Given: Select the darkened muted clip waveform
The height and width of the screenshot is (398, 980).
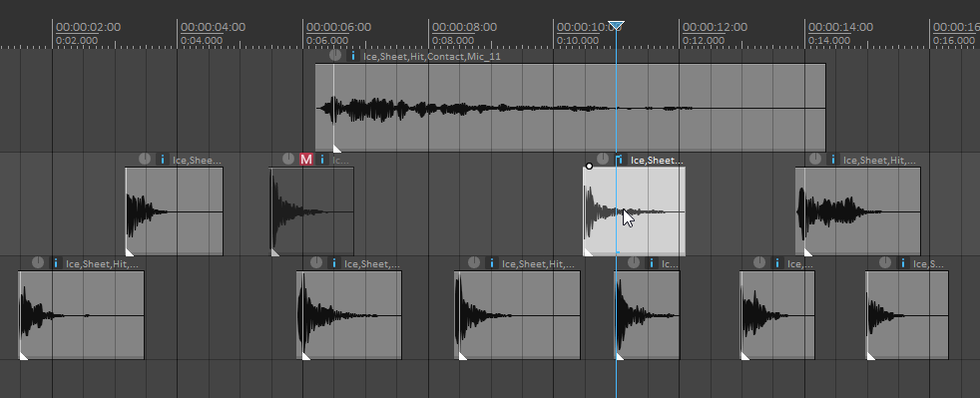Looking at the screenshot, I should pos(311,211).
